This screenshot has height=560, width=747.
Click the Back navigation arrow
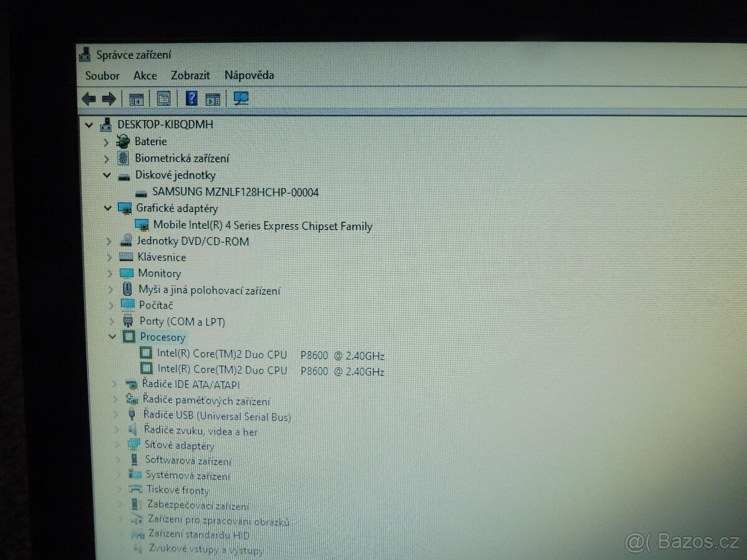coord(88,98)
